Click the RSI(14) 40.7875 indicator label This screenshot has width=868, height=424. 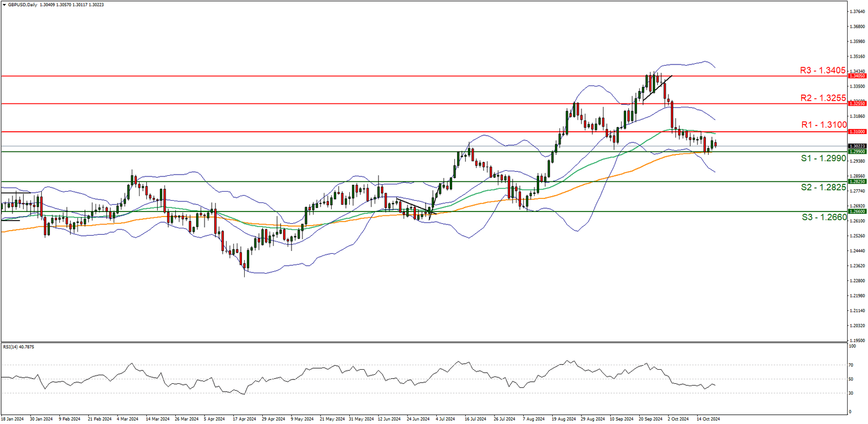pyautogui.click(x=20, y=347)
